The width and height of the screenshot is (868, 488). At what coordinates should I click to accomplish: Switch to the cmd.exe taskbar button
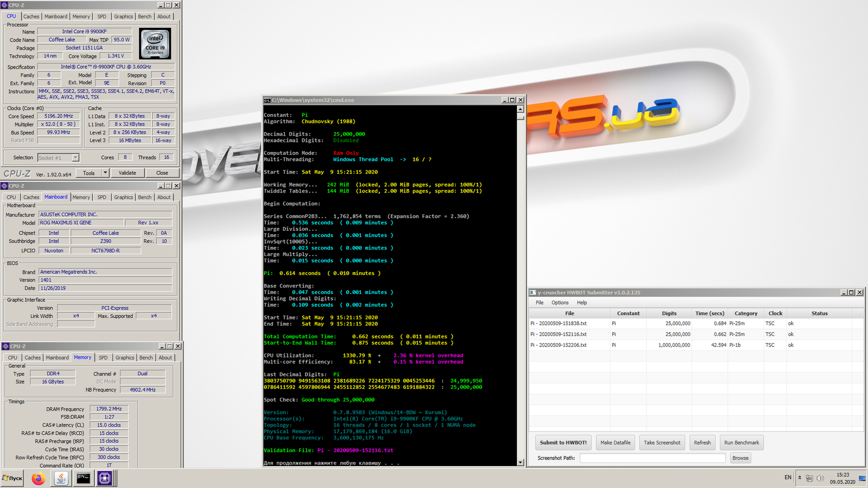point(83,478)
